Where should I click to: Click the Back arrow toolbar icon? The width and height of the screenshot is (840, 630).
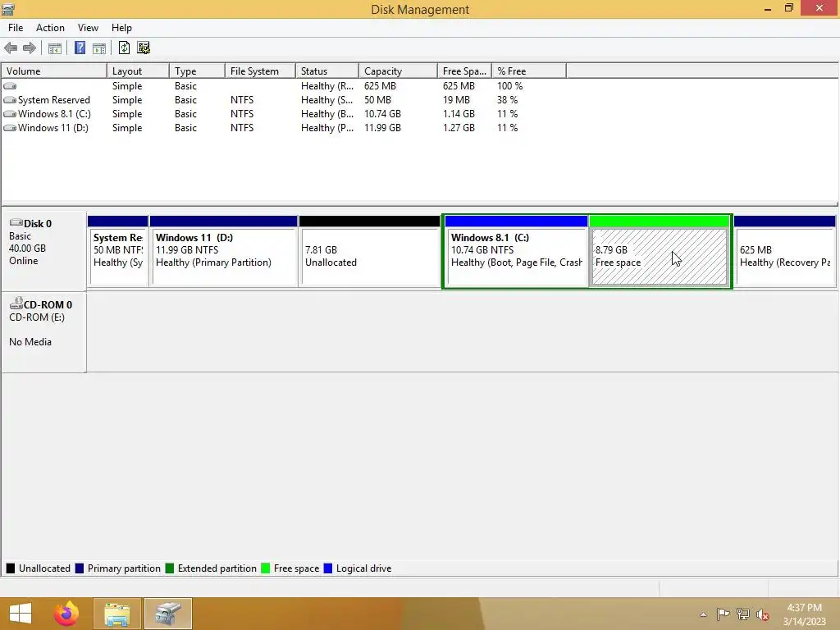tap(11, 48)
